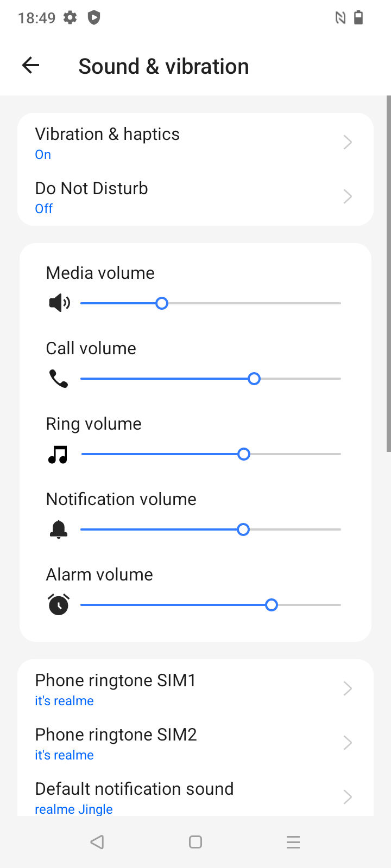Screen dimensions: 391x868
Task: Tap the notification volume bell icon
Action: click(59, 529)
